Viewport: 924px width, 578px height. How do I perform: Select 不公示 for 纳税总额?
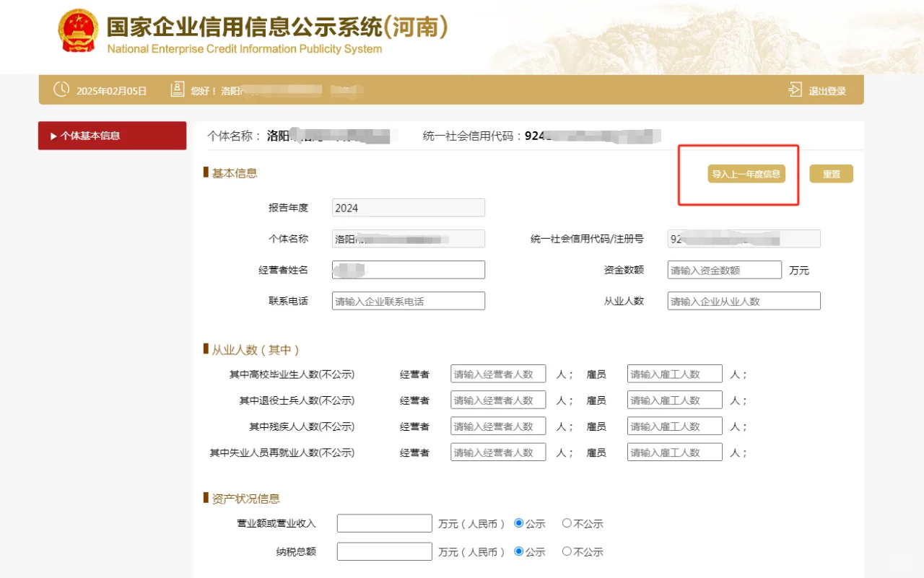[567, 551]
